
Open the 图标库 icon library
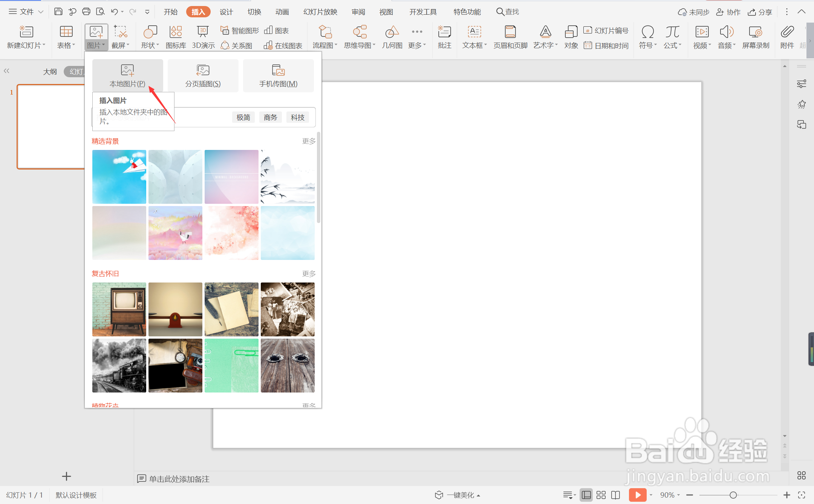pos(176,37)
